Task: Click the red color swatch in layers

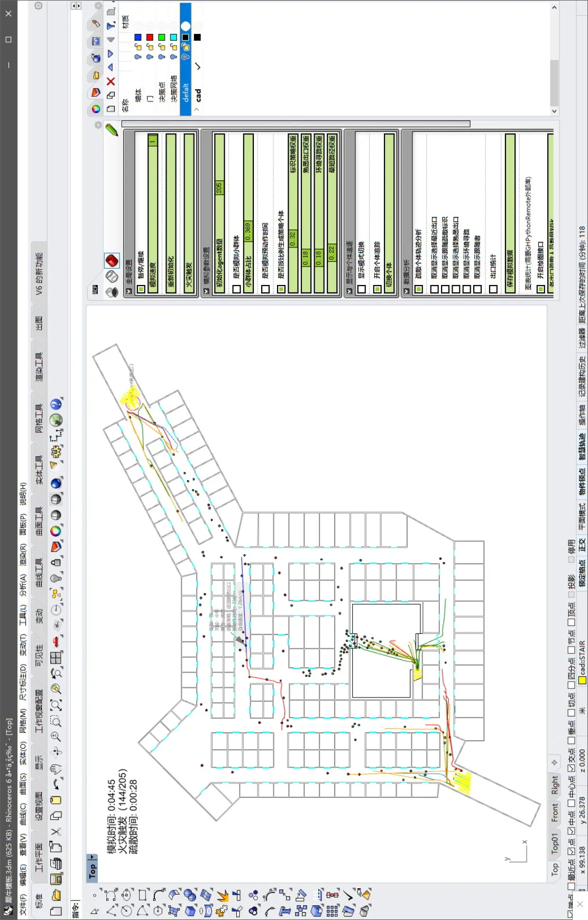Action: click(x=150, y=37)
